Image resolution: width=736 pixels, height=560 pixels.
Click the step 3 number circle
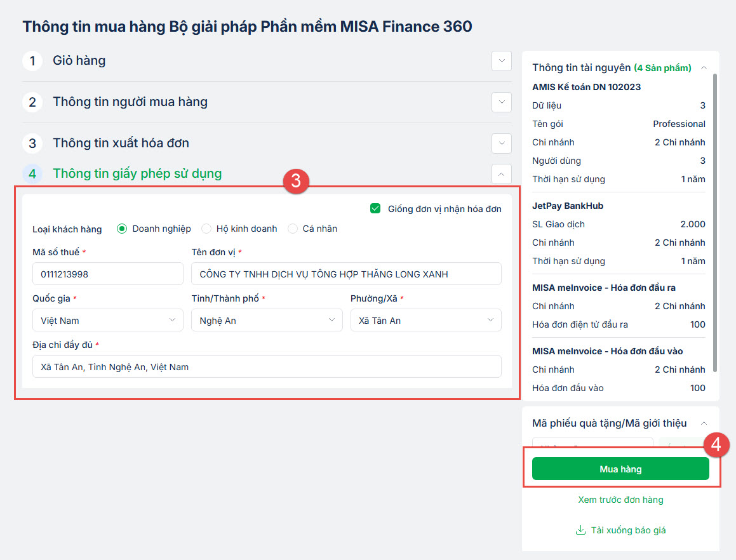pyautogui.click(x=32, y=143)
